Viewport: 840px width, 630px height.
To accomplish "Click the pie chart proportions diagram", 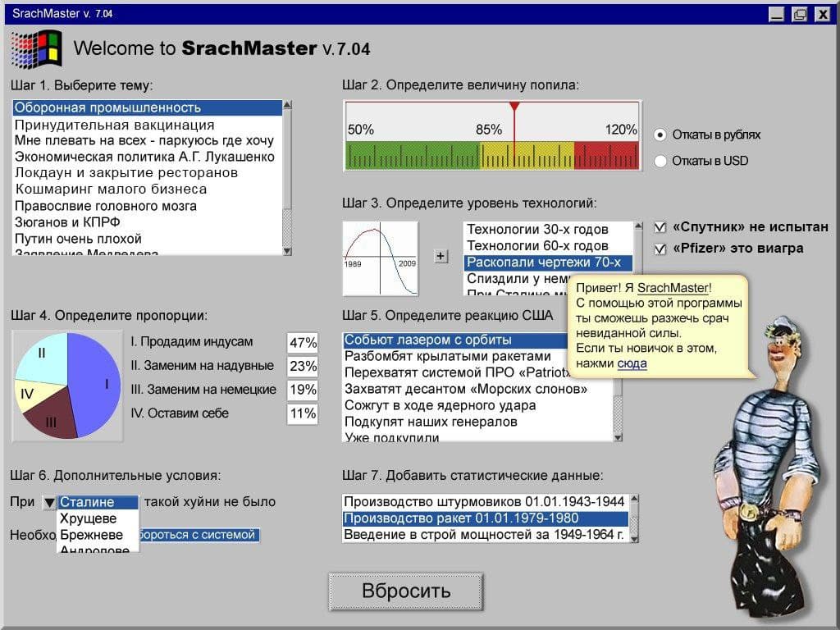I will point(67,386).
